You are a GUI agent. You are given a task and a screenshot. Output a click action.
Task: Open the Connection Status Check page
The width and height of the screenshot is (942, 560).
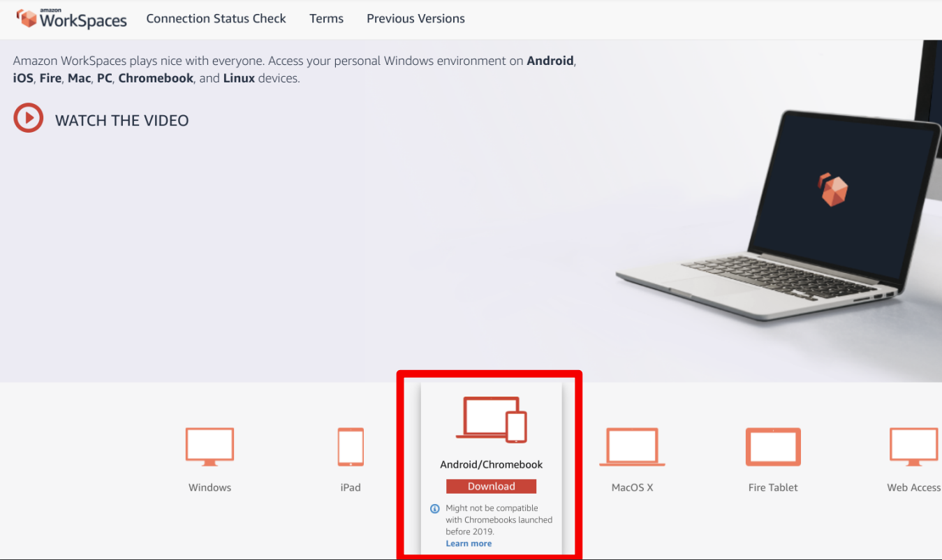click(x=216, y=19)
